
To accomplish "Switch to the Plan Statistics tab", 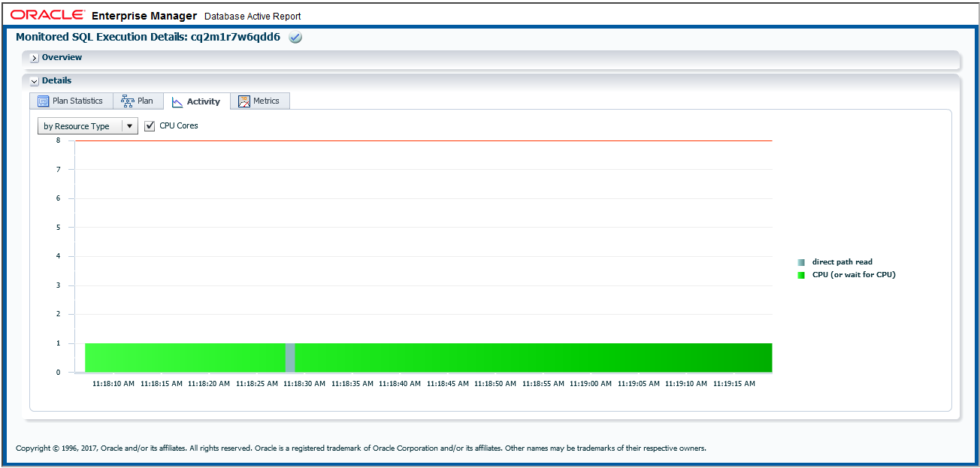I will 71,101.
